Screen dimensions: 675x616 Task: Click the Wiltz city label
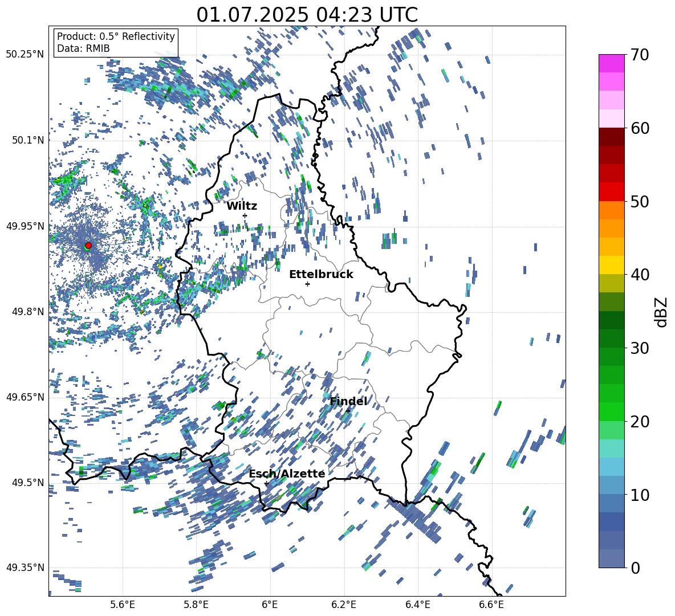tap(242, 206)
